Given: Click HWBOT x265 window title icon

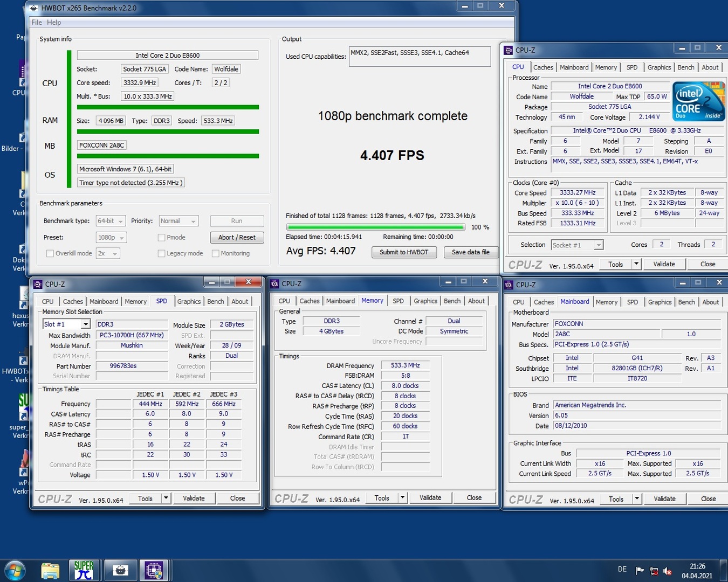Looking at the screenshot, I should pos(33,8).
